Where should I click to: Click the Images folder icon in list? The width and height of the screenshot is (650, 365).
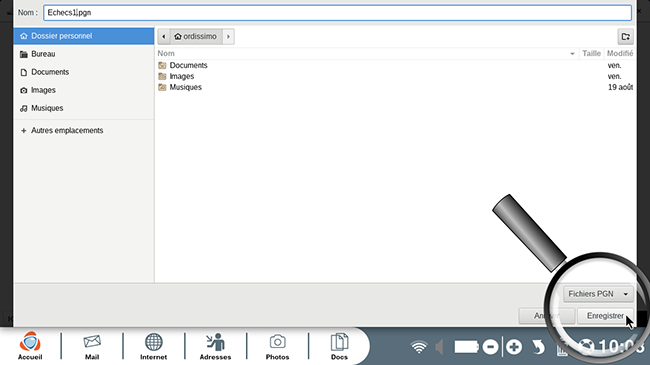click(x=162, y=76)
